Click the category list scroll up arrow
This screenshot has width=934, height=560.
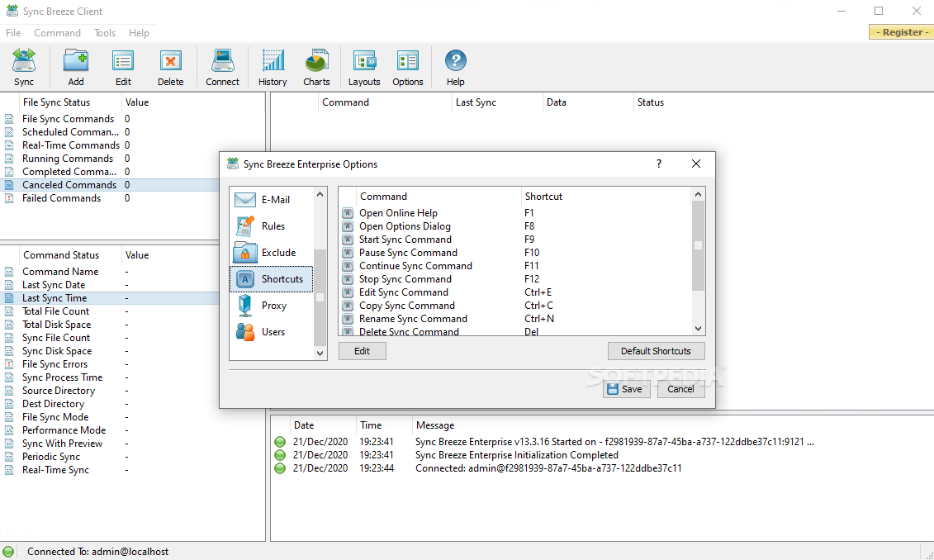[320, 194]
